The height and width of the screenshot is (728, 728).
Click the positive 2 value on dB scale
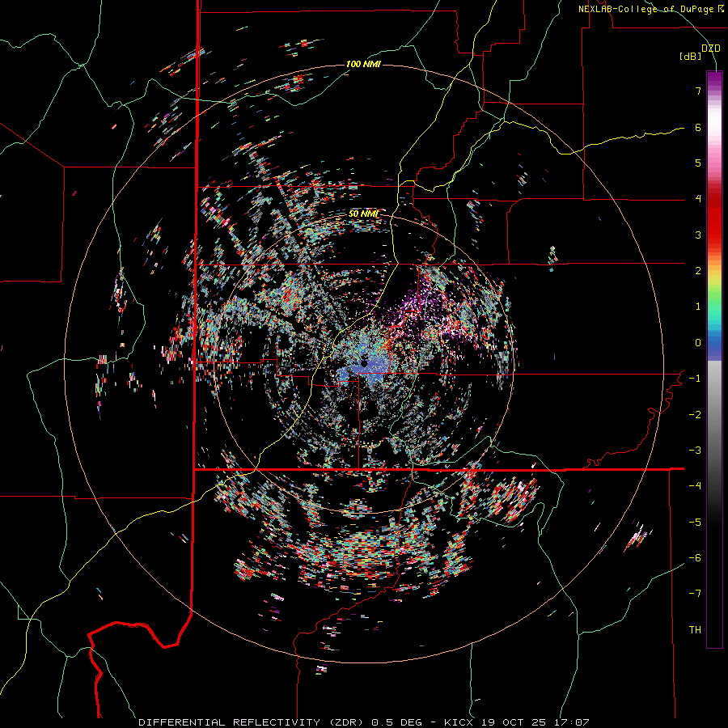[698, 271]
